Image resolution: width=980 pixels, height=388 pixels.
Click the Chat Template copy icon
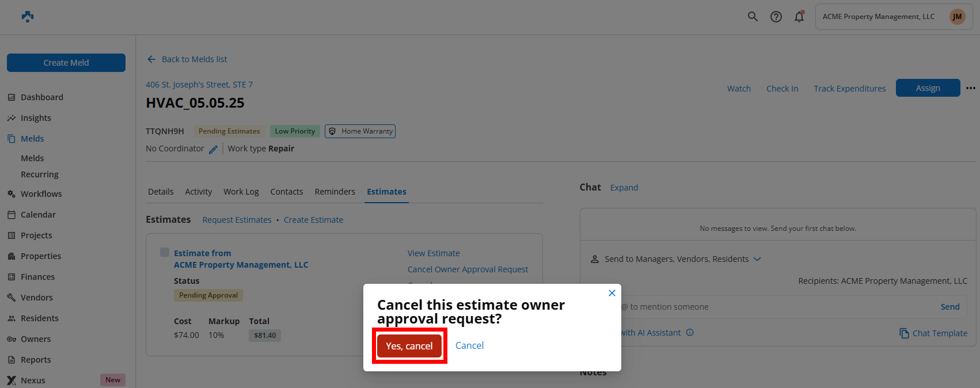pos(904,333)
